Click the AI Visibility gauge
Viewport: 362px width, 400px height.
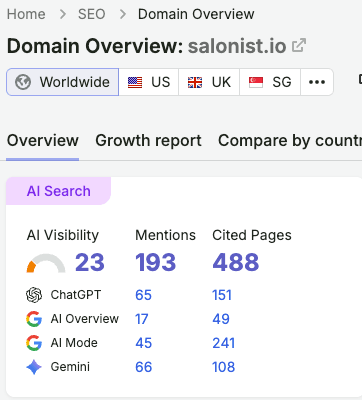tap(46, 263)
